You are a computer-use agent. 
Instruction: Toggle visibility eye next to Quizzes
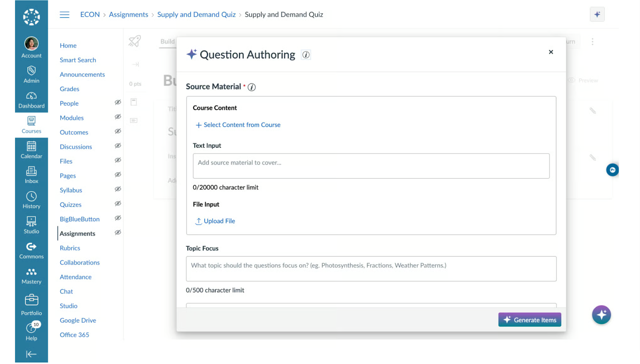coord(118,204)
